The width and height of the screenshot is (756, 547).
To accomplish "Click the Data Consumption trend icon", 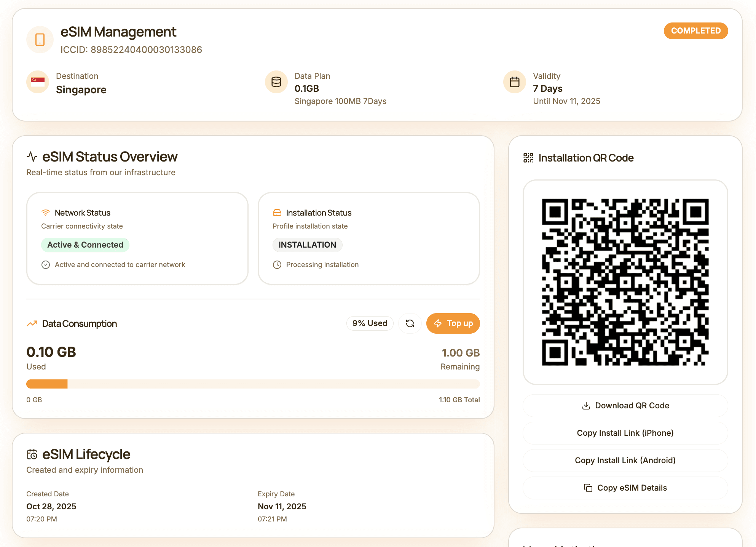I will 32,323.
